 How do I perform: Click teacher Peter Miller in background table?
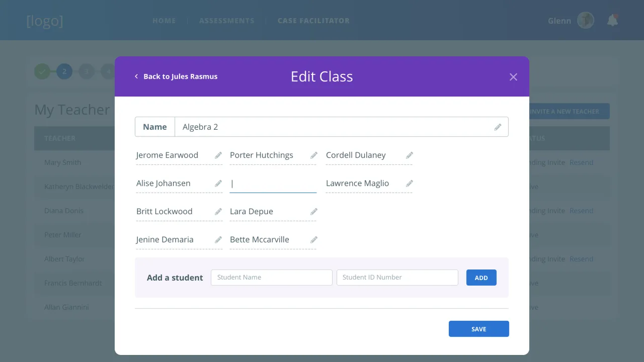pyautogui.click(x=63, y=235)
